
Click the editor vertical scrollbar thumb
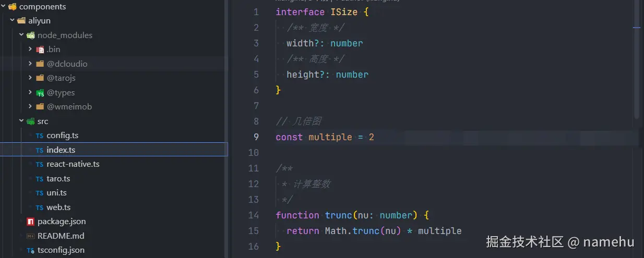(637, 59)
